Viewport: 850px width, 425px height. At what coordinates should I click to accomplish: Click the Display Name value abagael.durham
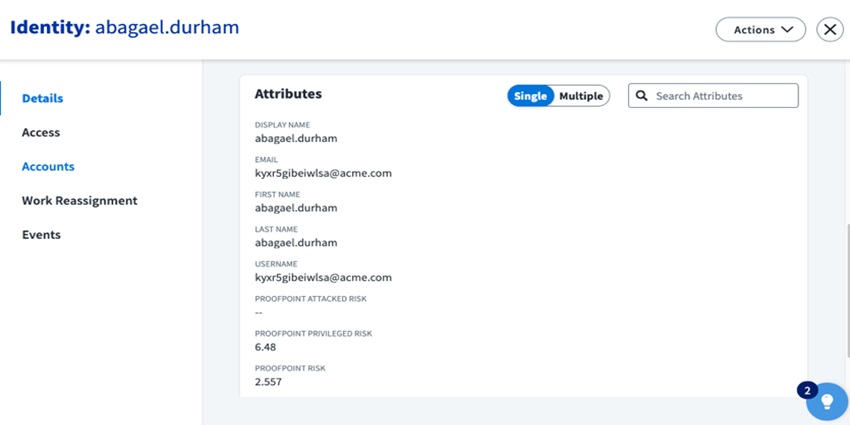click(296, 138)
